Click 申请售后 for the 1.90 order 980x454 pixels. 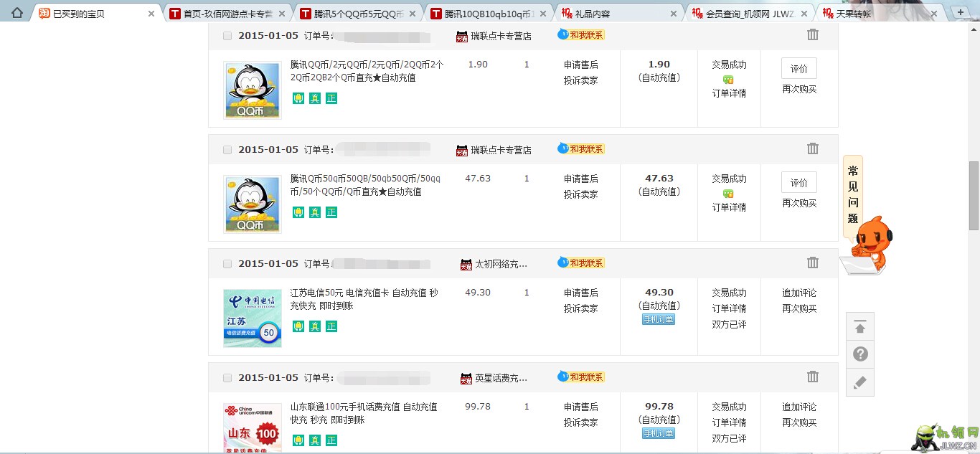[580, 65]
